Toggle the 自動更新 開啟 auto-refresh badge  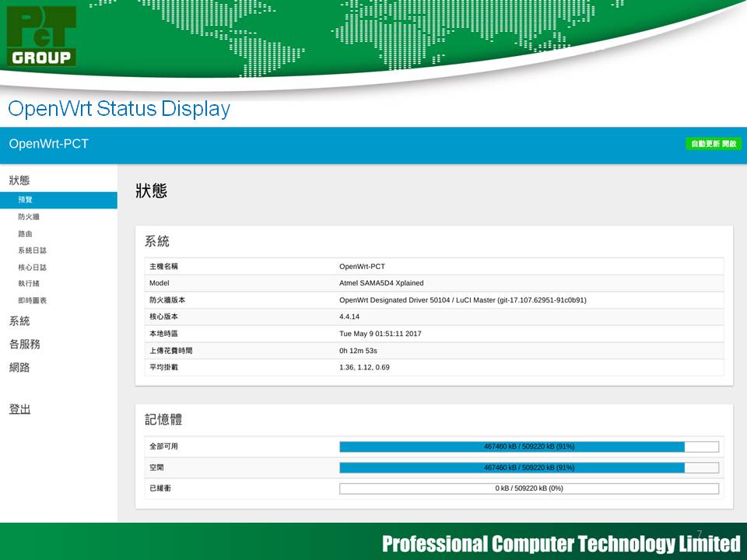[x=713, y=144]
